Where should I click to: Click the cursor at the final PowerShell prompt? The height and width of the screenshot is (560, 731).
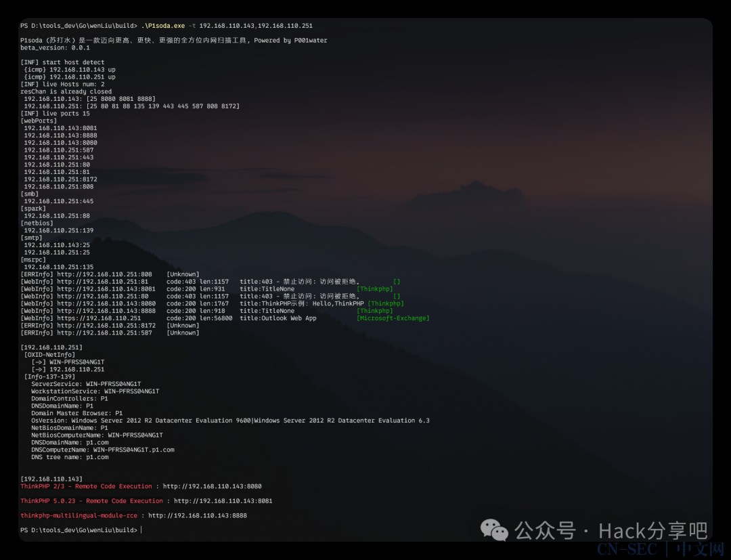coord(141,530)
